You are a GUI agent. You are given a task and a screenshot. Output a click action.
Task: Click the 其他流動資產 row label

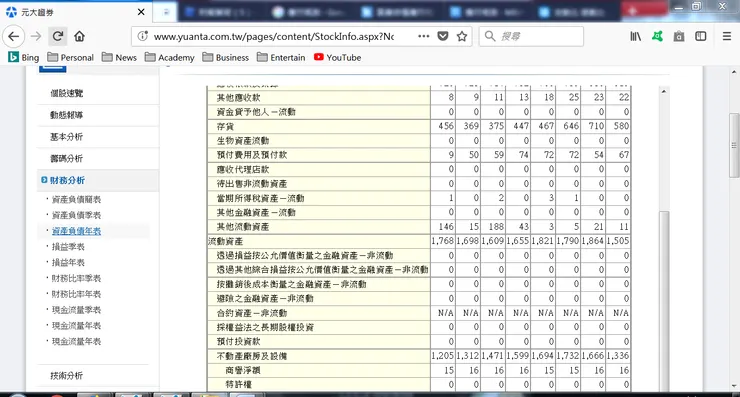pyautogui.click(x=243, y=227)
